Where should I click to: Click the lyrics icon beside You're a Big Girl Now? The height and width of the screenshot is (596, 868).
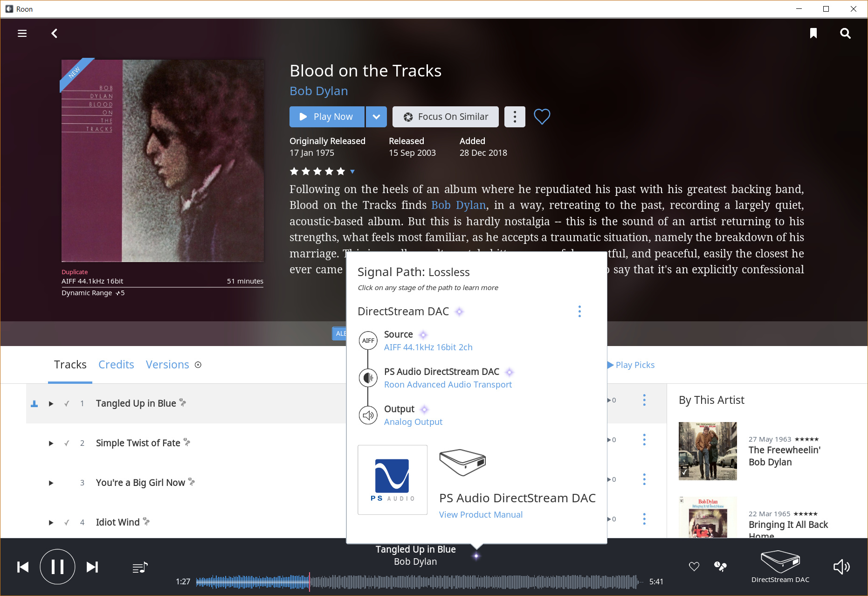point(192,482)
